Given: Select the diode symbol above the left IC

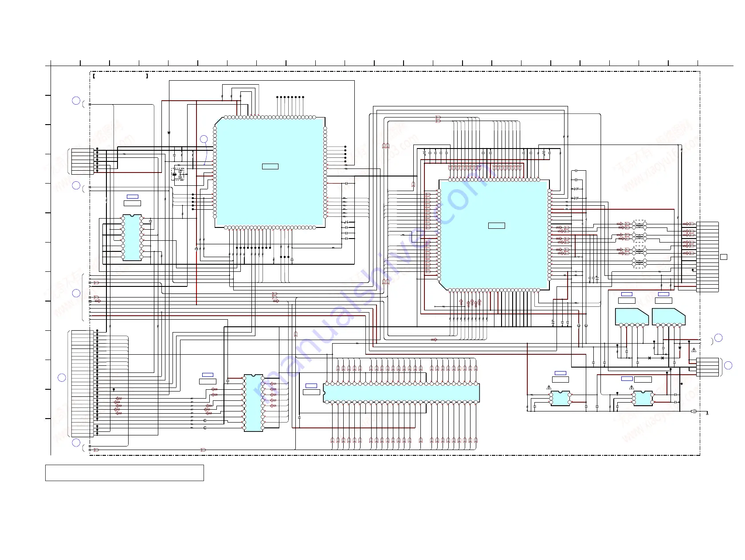Looking at the screenshot, I should (x=169, y=133).
